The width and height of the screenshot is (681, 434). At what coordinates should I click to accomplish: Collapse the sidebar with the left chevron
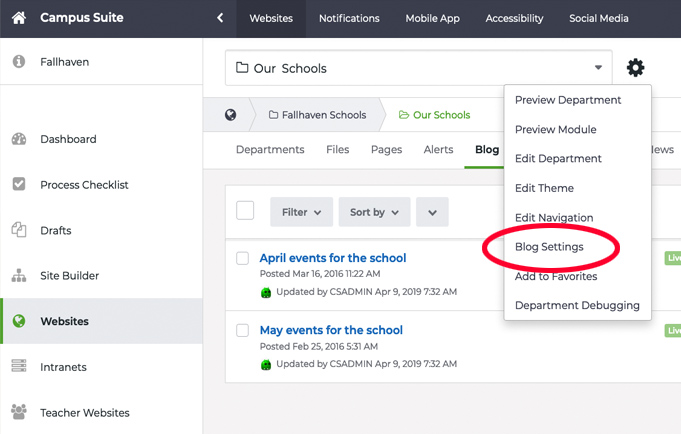(x=220, y=18)
